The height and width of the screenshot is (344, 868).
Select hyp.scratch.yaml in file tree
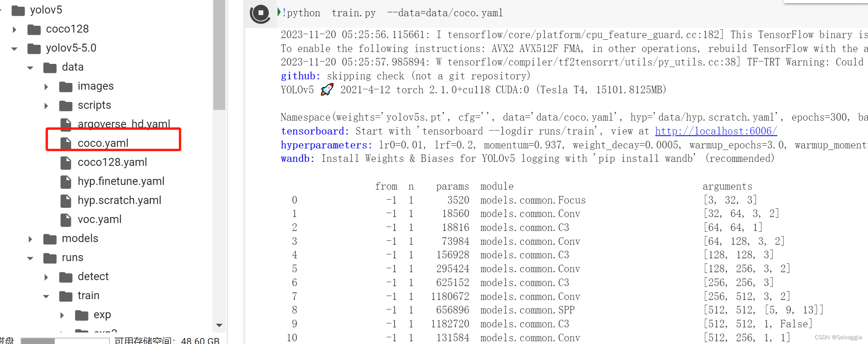point(119,200)
